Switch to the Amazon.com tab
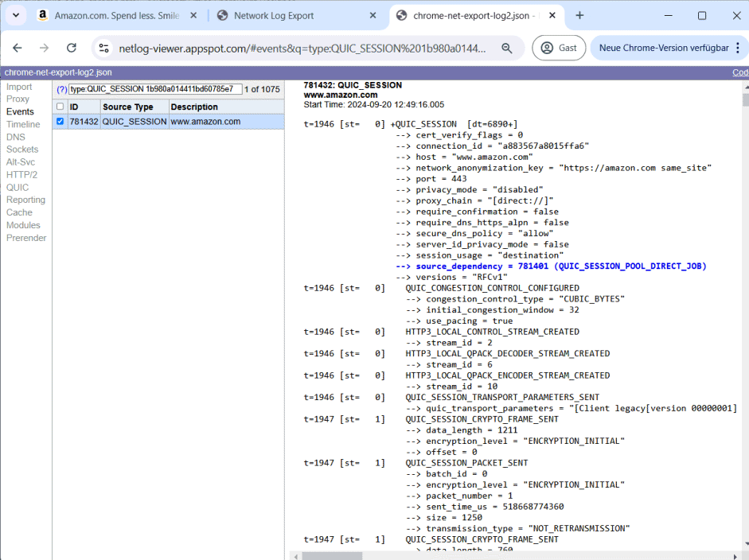749x560 pixels. (x=116, y=16)
